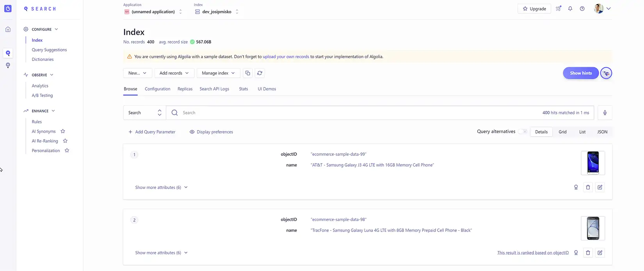This screenshot has width=644, height=271.
Task: Open the Search mode selector dropdown
Action: (144, 113)
